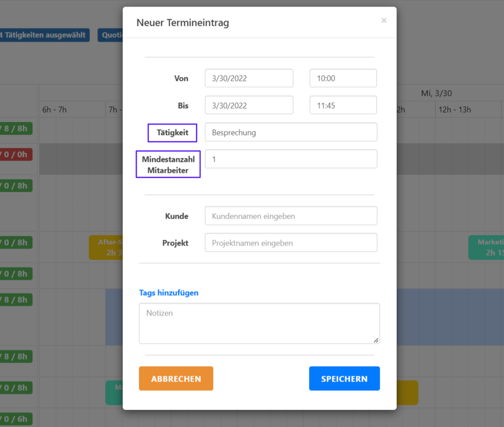504x427 pixels.
Task: Click the 12h - 13h column header
Action: coord(455,110)
